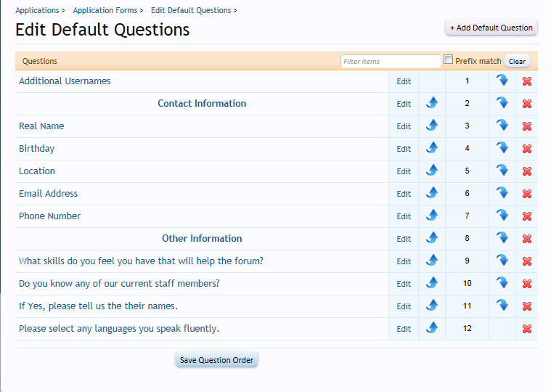This screenshot has height=392, width=551.
Task: Click the Filter items input field
Action: [x=391, y=62]
